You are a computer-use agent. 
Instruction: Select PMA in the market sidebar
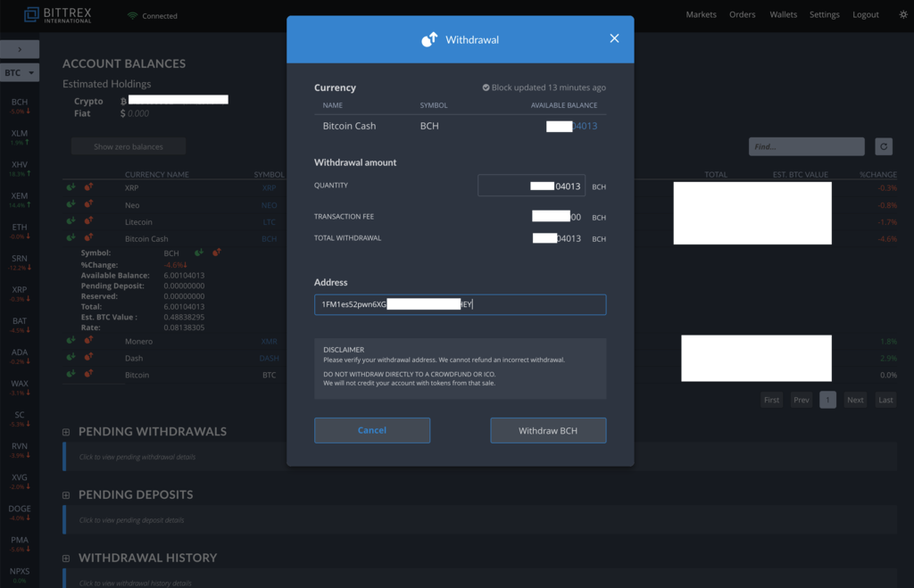point(20,543)
